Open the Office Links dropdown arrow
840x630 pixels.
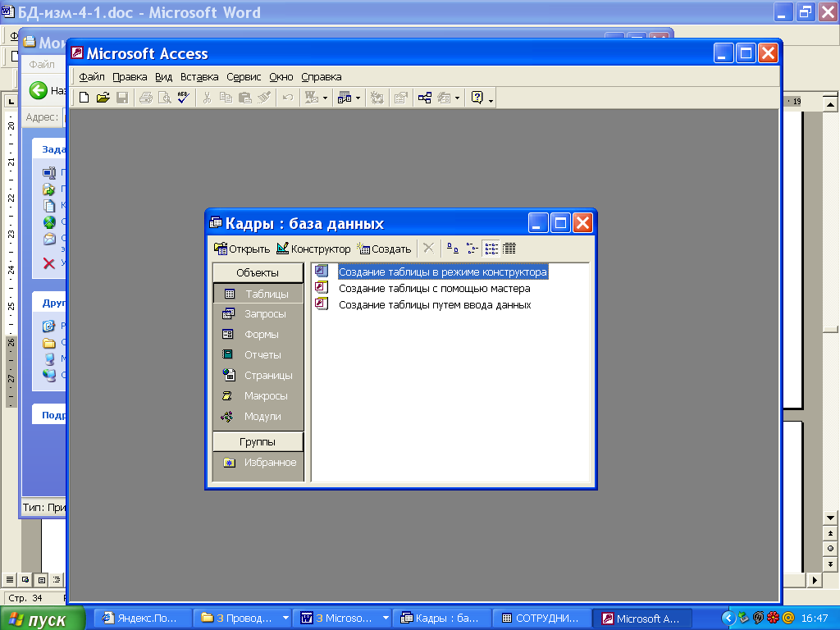[x=325, y=98]
